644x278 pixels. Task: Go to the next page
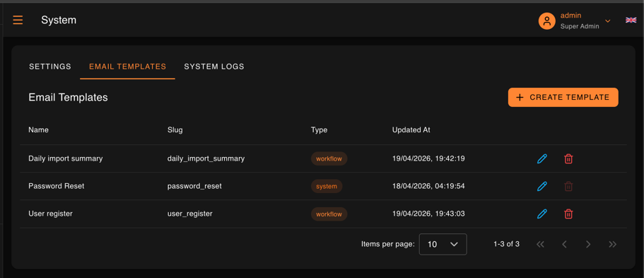pyautogui.click(x=588, y=244)
